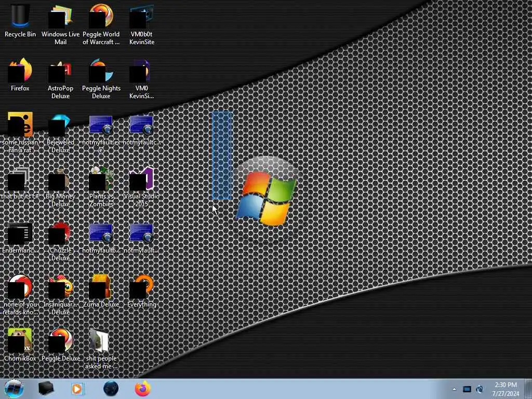Click the Chuzzle Deluxe icon
Screen dimensions: 532x399
pyautogui.click(x=60, y=241)
